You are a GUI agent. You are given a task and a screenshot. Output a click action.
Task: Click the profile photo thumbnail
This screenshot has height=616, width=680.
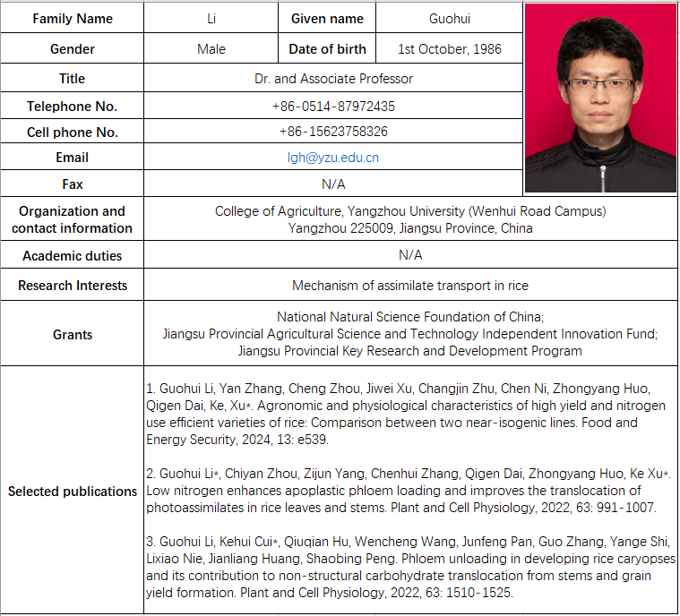tap(600, 98)
